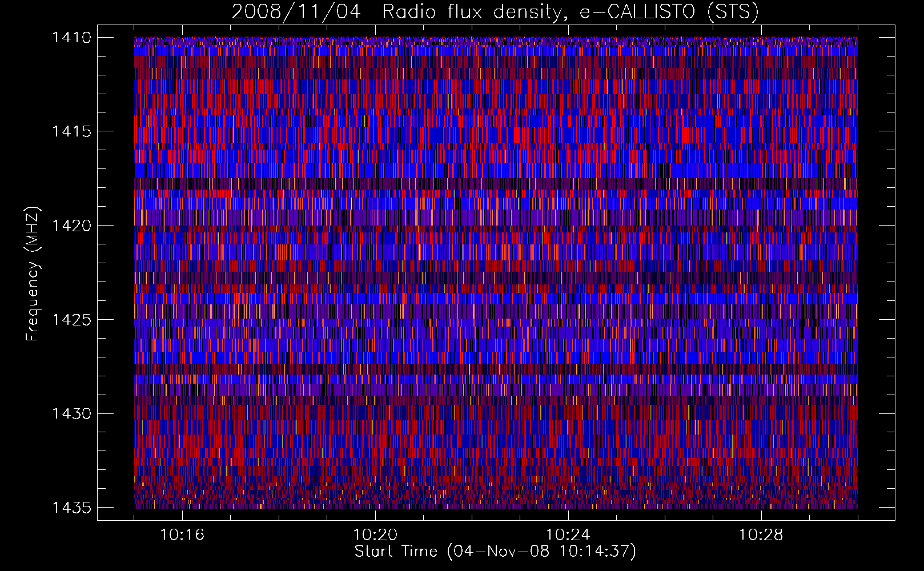Click the 1420 frequency tick label

click(x=71, y=226)
